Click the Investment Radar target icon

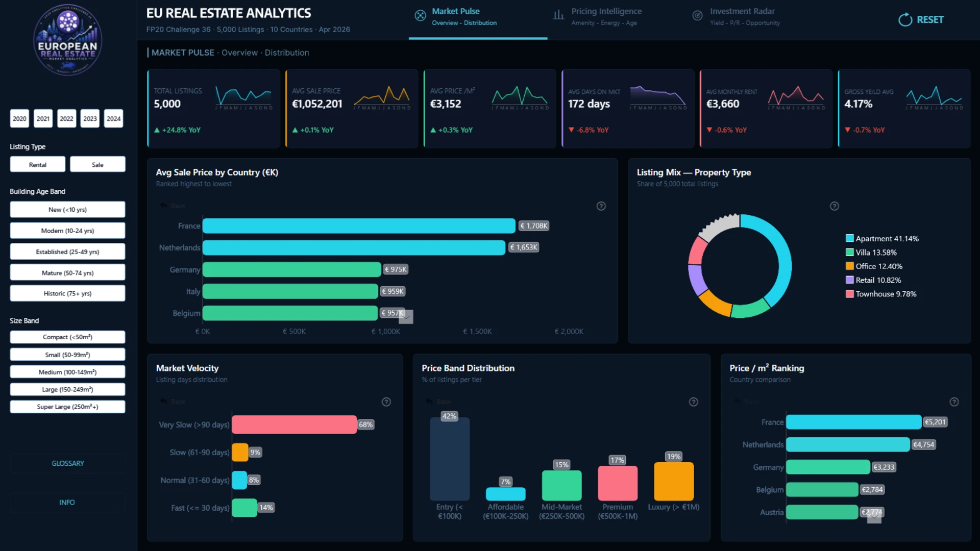click(x=697, y=16)
